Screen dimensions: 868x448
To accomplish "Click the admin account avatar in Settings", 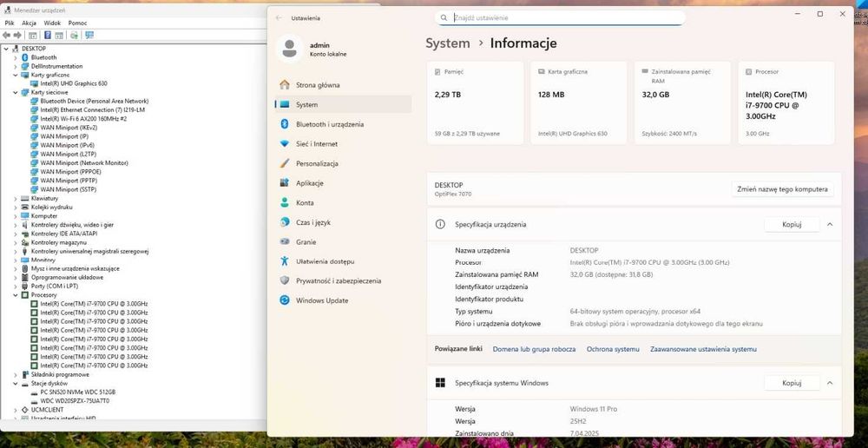I will tap(289, 49).
